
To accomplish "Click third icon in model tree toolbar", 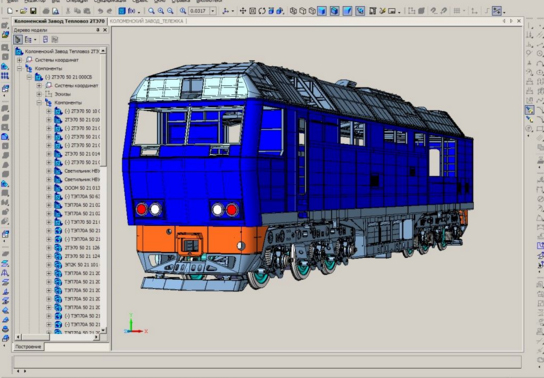I will (45, 40).
